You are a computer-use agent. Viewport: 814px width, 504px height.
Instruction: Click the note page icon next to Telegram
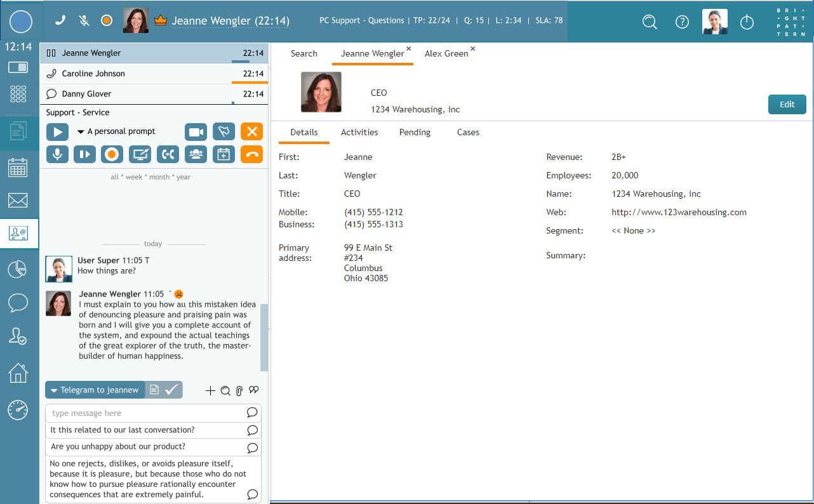pos(154,390)
